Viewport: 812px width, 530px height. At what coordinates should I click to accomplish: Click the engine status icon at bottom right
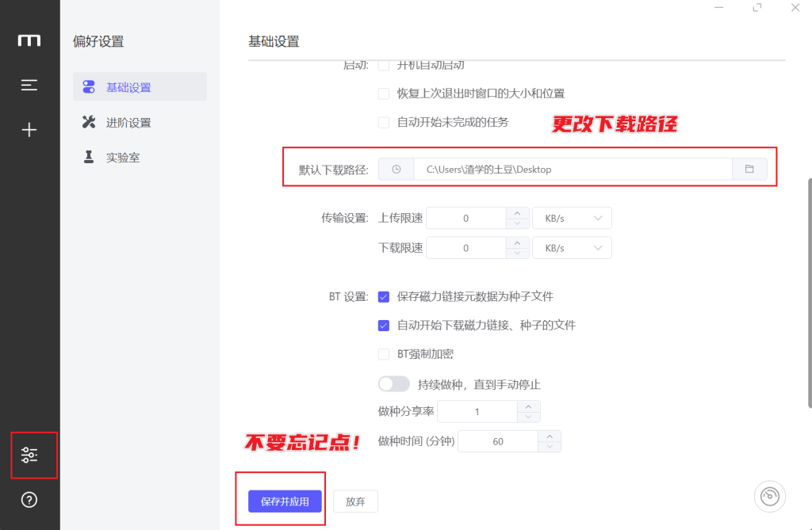click(768, 496)
